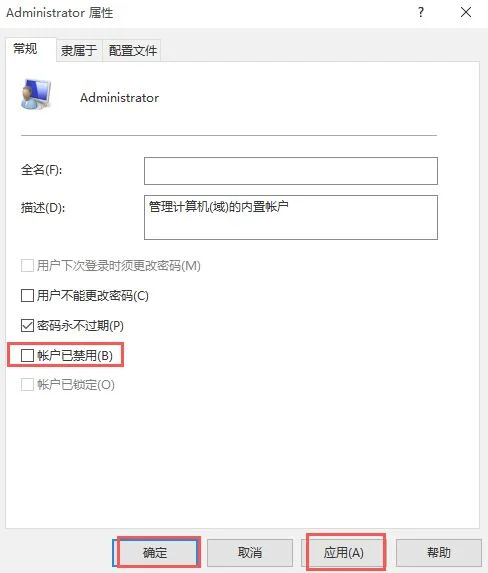Click the Administrator user account icon
Image resolution: width=488 pixels, height=573 pixels.
click(35, 95)
